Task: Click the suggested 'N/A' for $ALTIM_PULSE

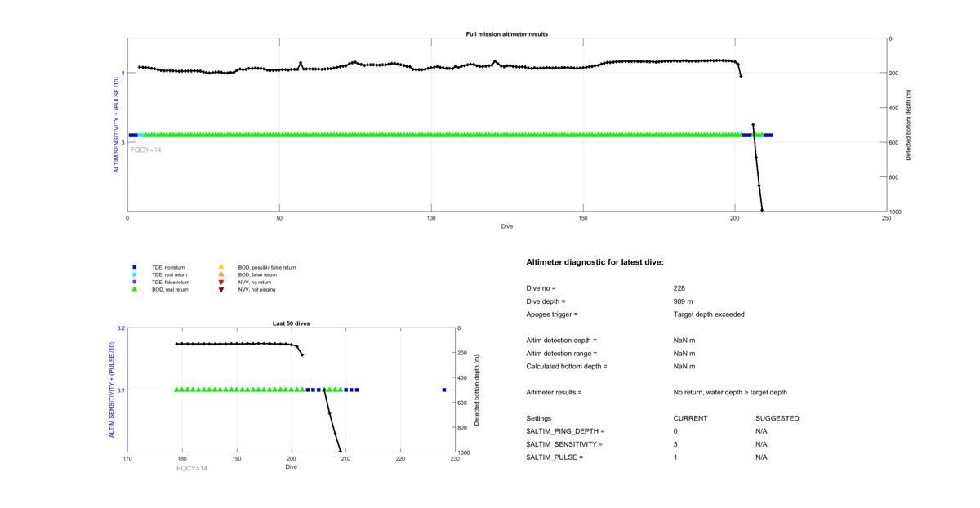Action: coord(762,457)
